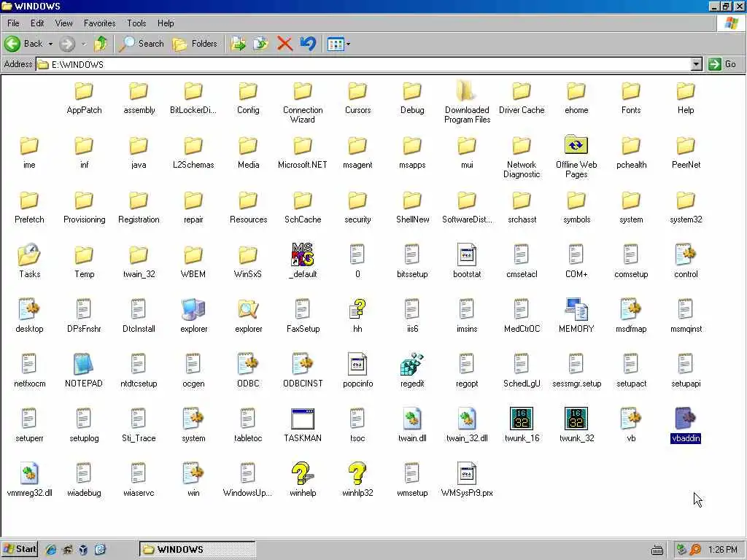Image resolution: width=747 pixels, height=560 pixels.
Task: Select the winhelp icon
Action: (303, 474)
